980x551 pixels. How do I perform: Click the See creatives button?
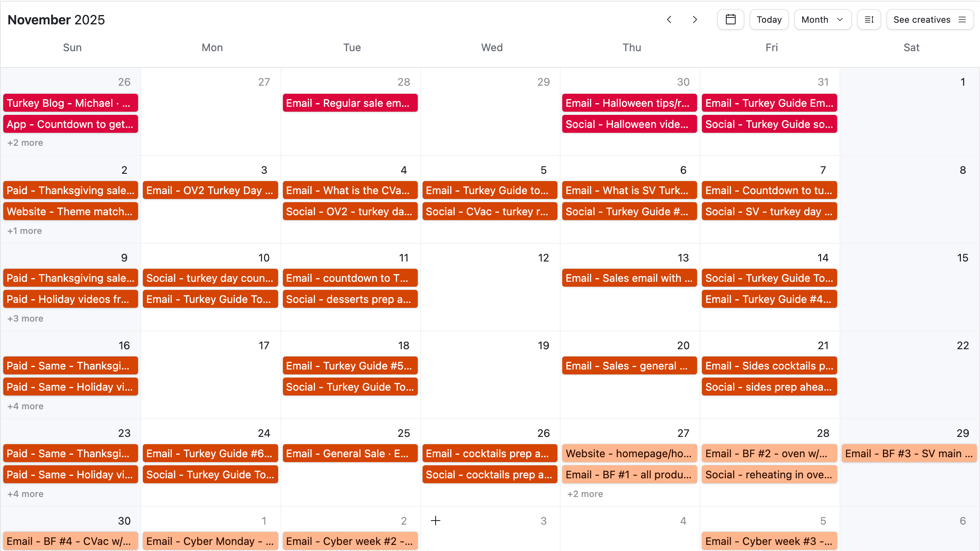(922, 19)
